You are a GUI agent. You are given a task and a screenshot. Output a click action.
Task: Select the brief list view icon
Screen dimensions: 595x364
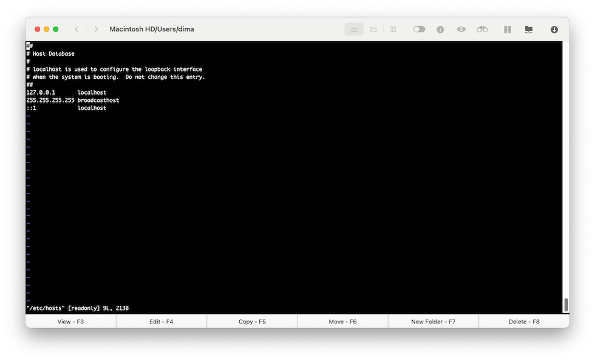click(x=373, y=29)
